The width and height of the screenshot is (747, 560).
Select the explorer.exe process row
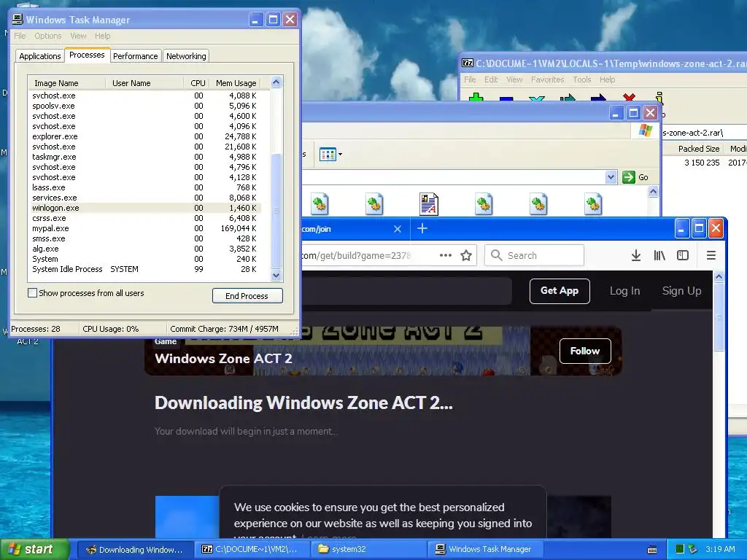(x=145, y=136)
